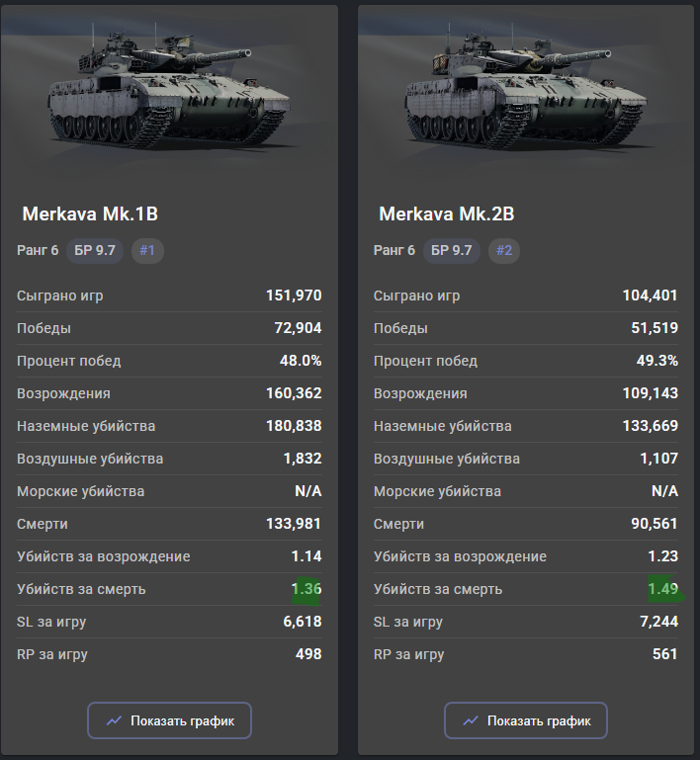This screenshot has width=700, height=760.
Task: Click Mk.1B SL за игру value 6,618
Action: tap(303, 622)
